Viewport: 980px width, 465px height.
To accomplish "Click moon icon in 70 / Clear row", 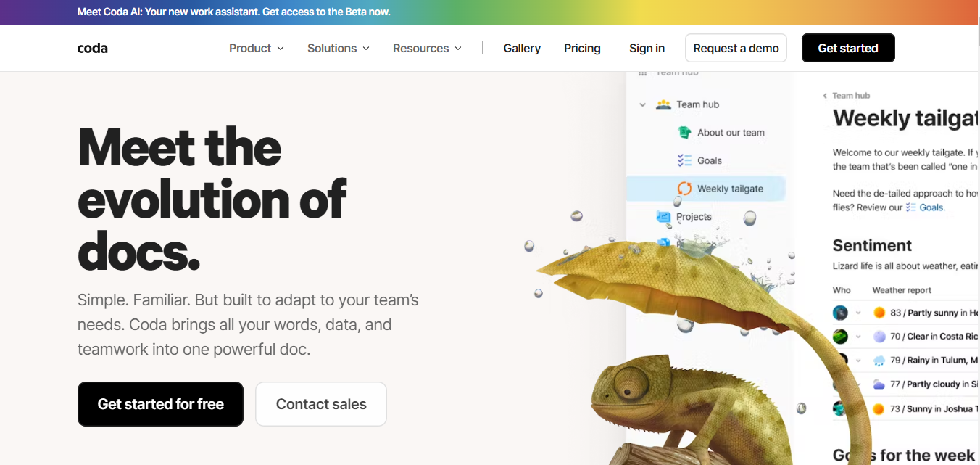I will pyautogui.click(x=879, y=337).
